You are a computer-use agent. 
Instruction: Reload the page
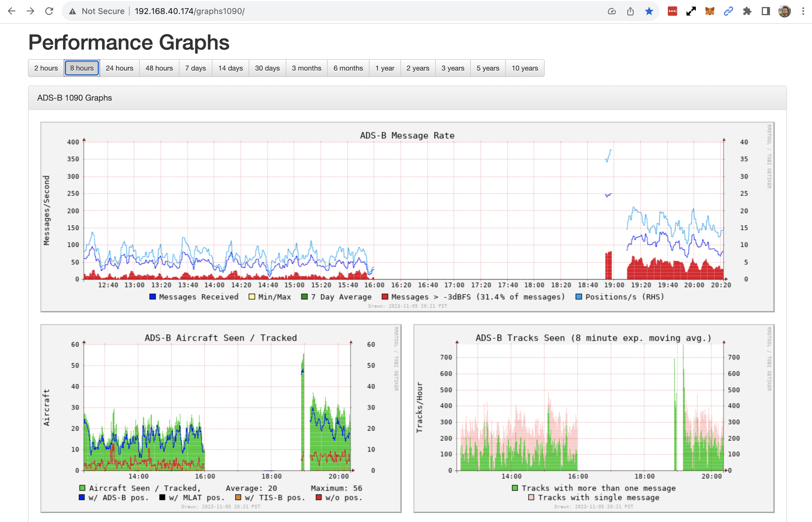(x=49, y=11)
